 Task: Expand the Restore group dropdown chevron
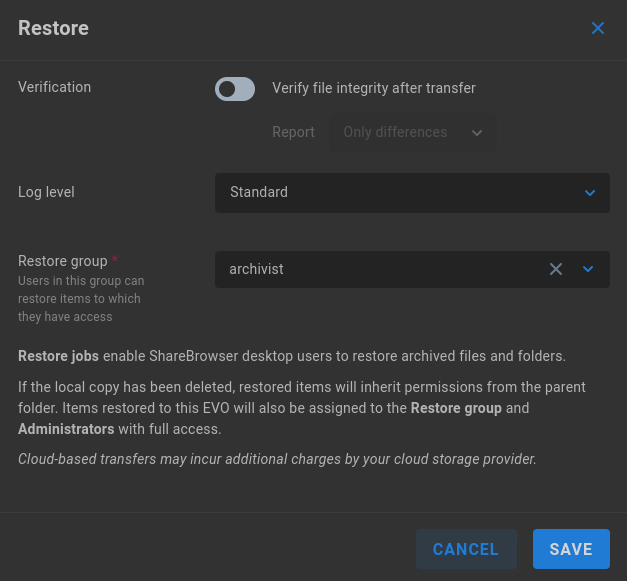(x=588, y=269)
